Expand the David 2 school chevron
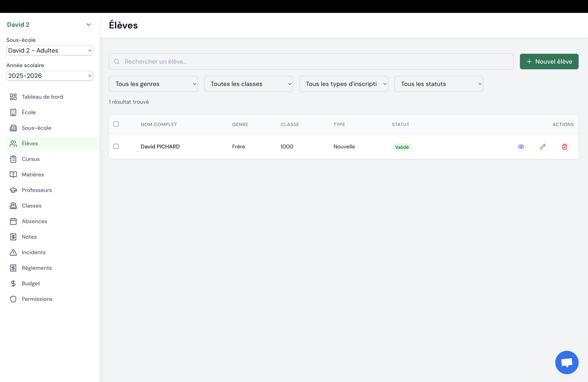The height and width of the screenshot is (382, 588). click(x=89, y=25)
